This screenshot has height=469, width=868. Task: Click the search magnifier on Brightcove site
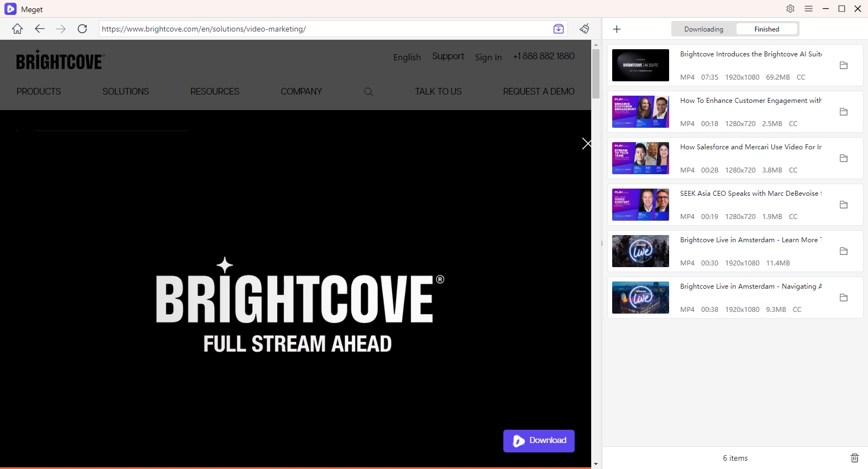click(x=369, y=92)
